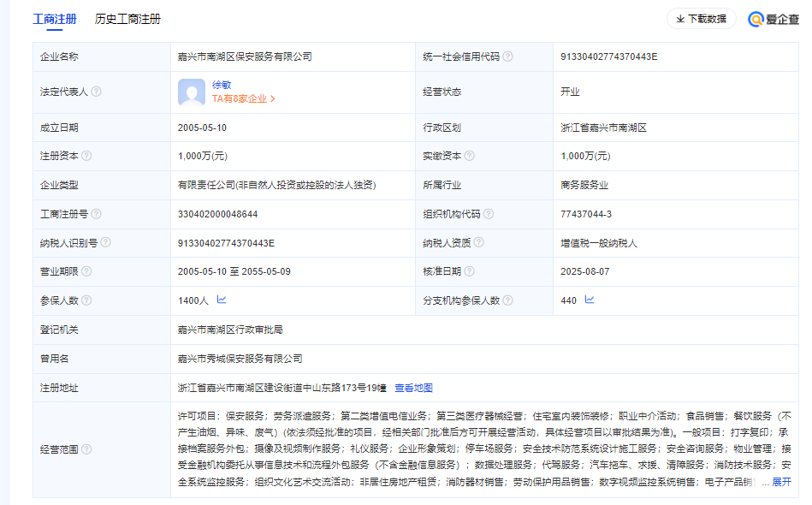This screenshot has width=812, height=505.
Task: Click help icon beside 实缴资本
Action: tap(469, 156)
